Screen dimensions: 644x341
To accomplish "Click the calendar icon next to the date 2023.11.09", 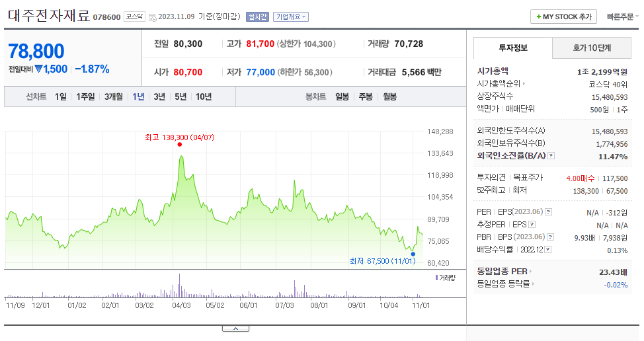I will click(152, 17).
